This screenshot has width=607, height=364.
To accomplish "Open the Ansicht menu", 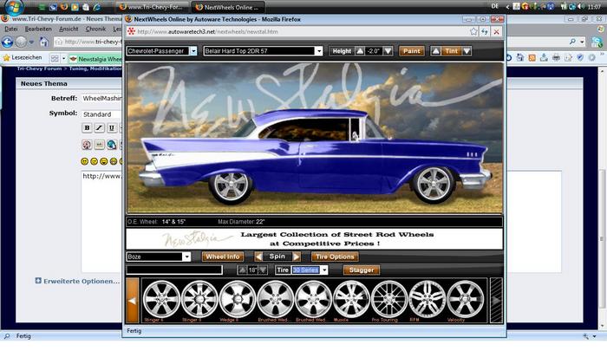I will (69, 29).
